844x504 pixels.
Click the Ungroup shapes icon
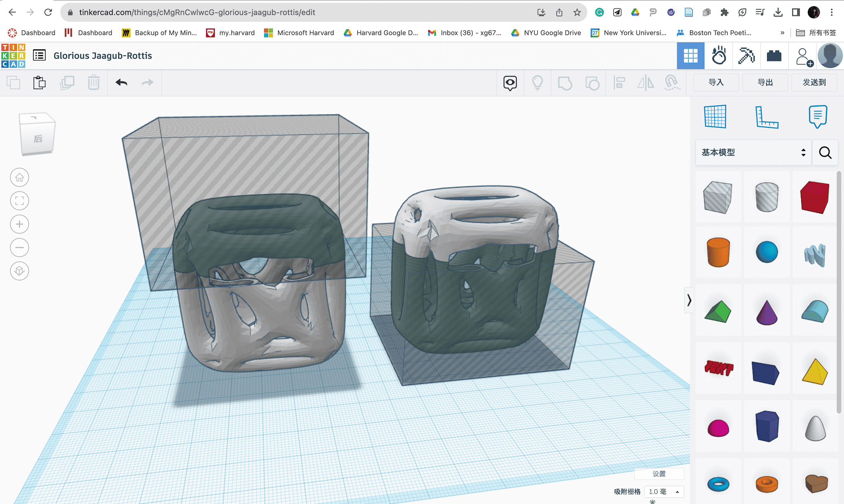coord(592,83)
